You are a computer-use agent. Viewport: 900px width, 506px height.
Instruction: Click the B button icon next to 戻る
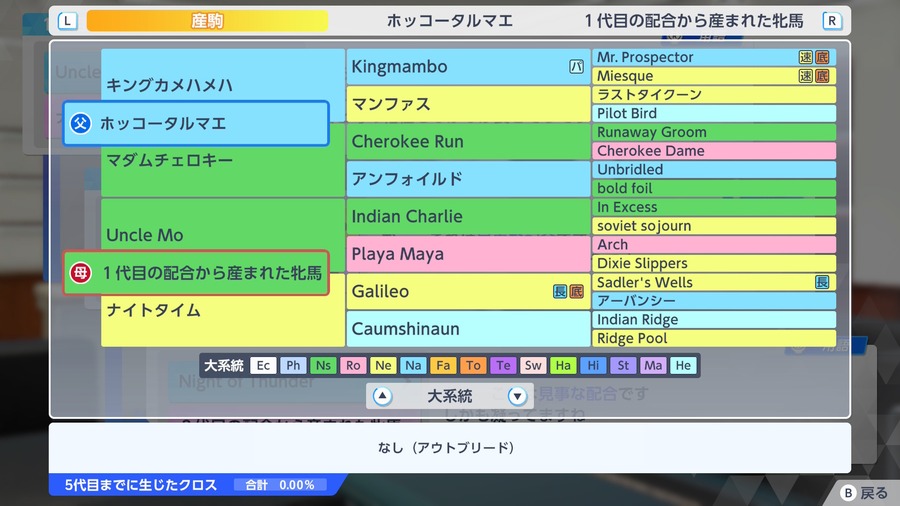pyautogui.click(x=848, y=493)
